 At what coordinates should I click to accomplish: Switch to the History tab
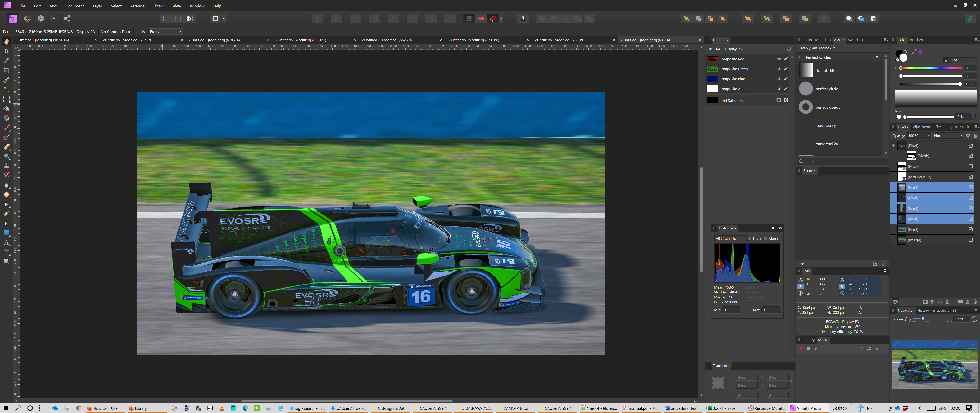pos(923,310)
